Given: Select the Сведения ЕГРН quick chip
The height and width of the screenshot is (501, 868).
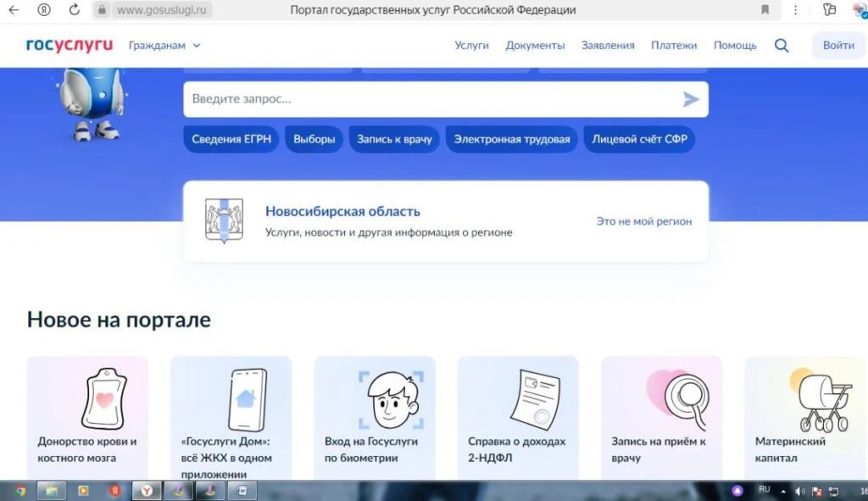Looking at the screenshot, I should click(231, 139).
